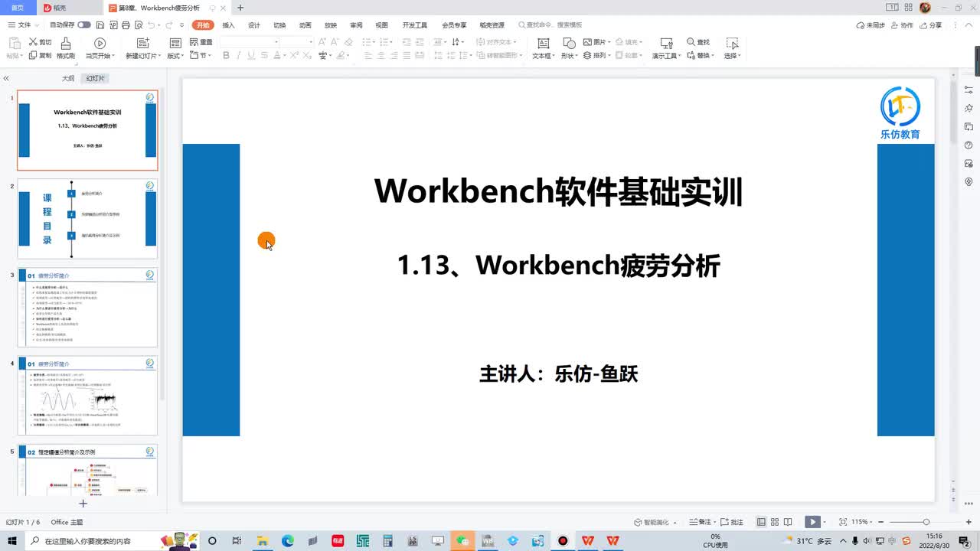Click the screen recorder taskbar icon

point(563,540)
